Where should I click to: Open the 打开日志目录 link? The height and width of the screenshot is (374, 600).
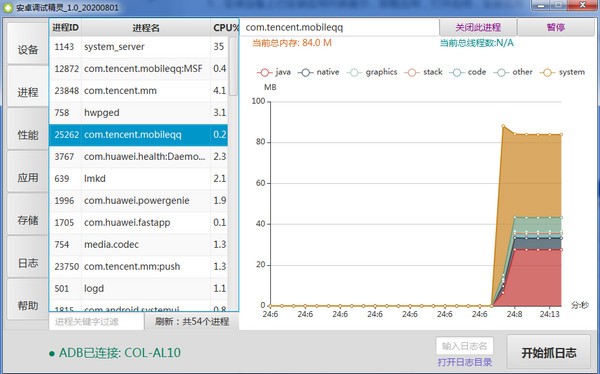[465, 362]
